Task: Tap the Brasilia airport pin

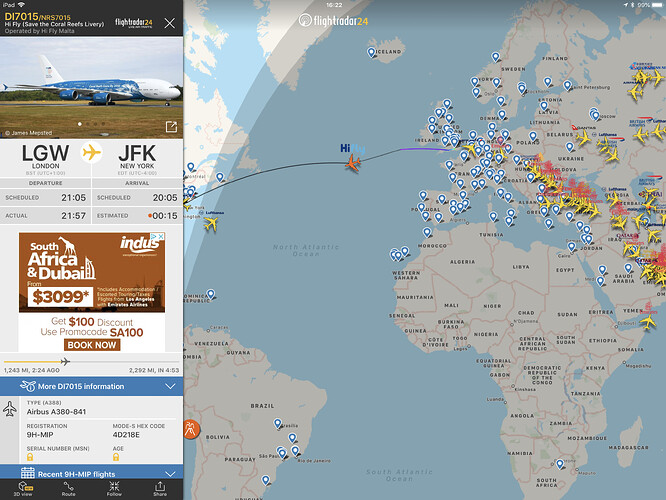Action: (x=277, y=423)
